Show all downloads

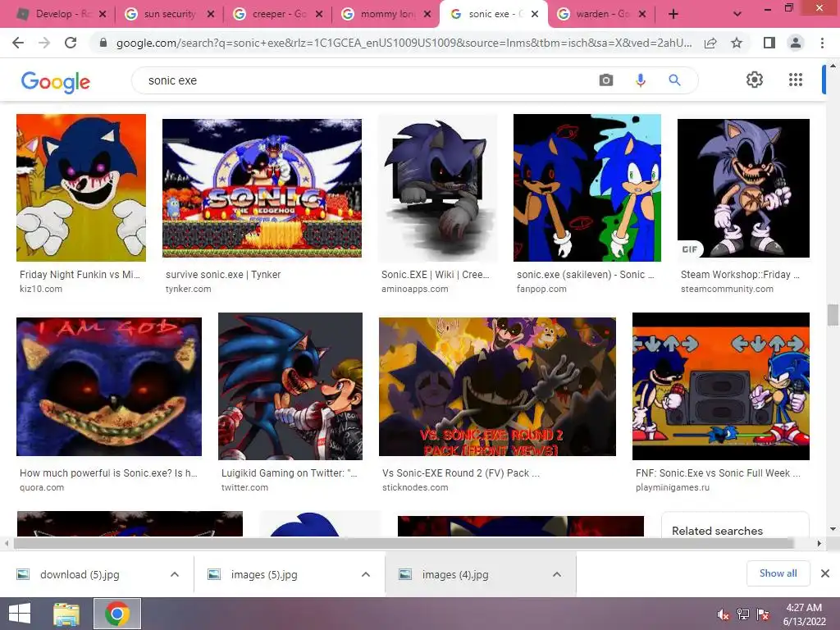(x=778, y=573)
